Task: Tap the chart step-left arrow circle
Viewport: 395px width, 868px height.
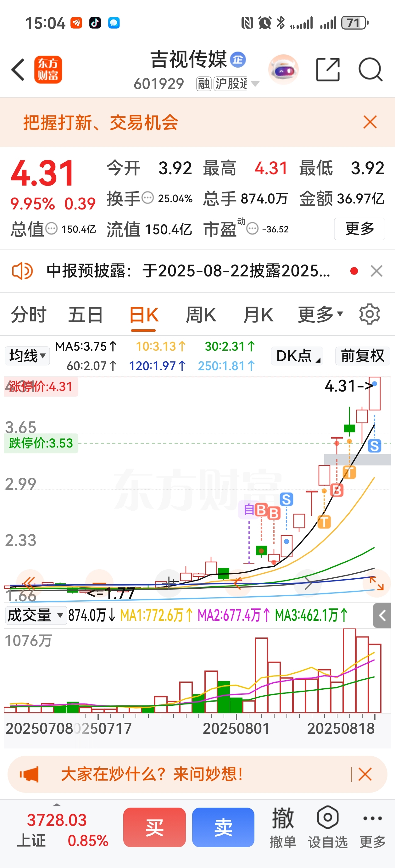Action: tap(238, 583)
